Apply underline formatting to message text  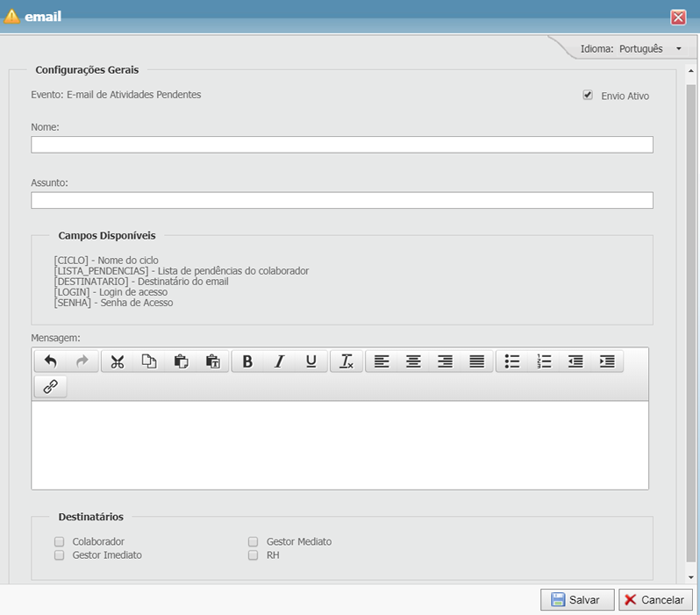point(311,361)
